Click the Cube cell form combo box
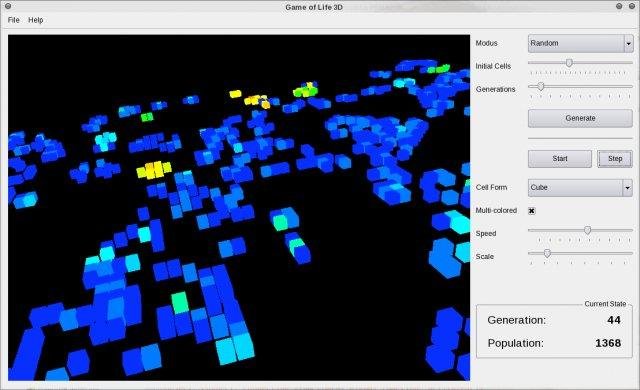The image size is (640, 390). (x=580, y=188)
